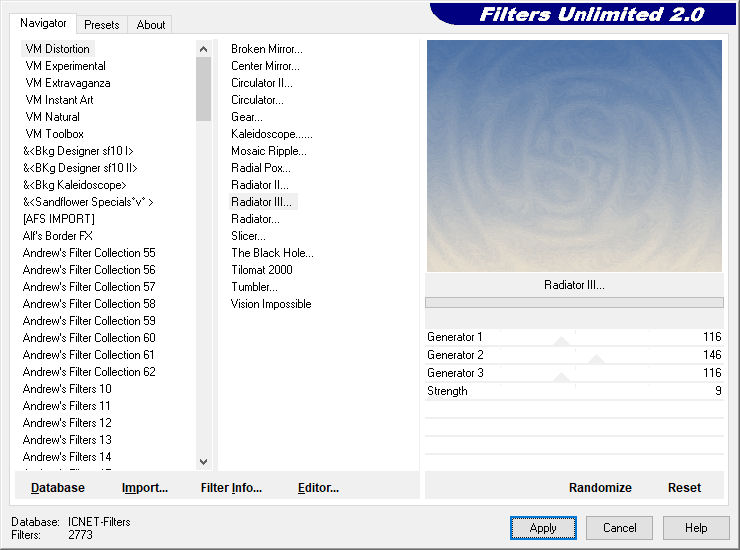Viewport: 740px width, 550px height.
Task: Choose the Slicer... filter
Action: [x=248, y=236]
